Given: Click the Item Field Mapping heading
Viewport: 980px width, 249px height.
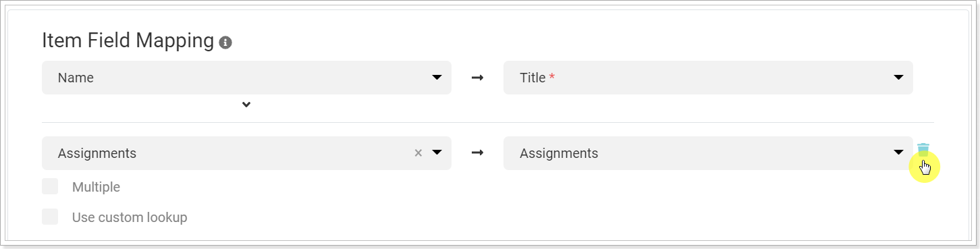Looking at the screenshot, I should [128, 40].
